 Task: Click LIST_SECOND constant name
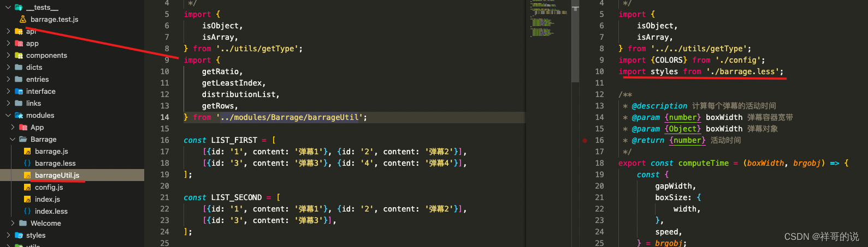pos(236,197)
